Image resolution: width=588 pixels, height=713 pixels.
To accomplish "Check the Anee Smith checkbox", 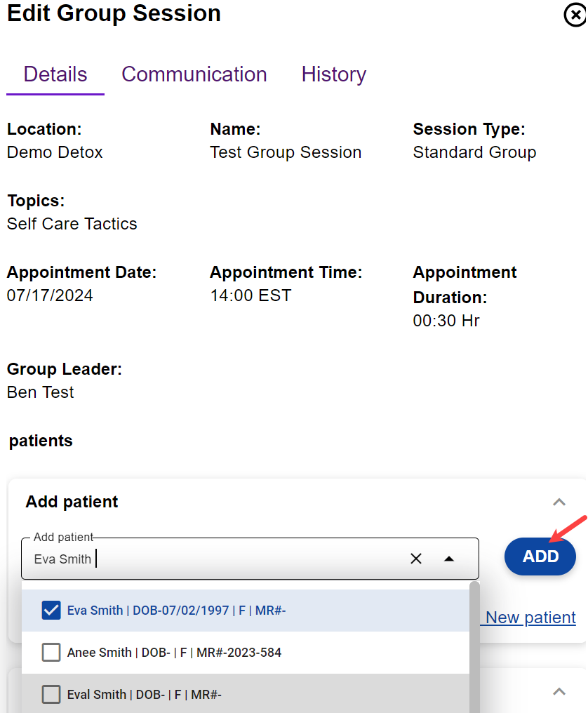I will click(x=51, y=653).
